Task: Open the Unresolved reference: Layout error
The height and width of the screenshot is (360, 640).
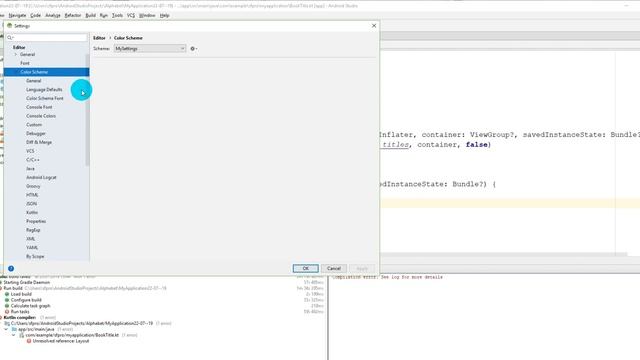Action: [61, 341]
